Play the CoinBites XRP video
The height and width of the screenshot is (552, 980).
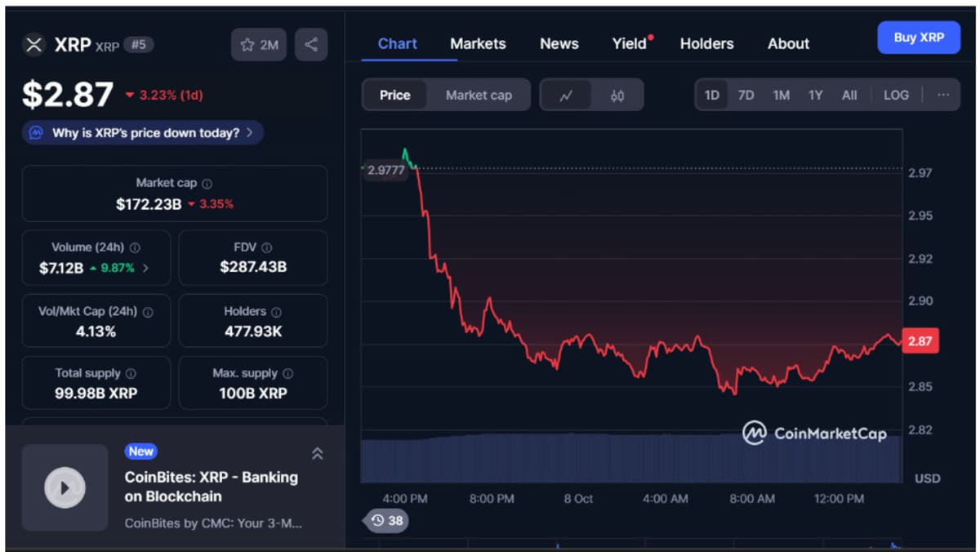point(65,487)
